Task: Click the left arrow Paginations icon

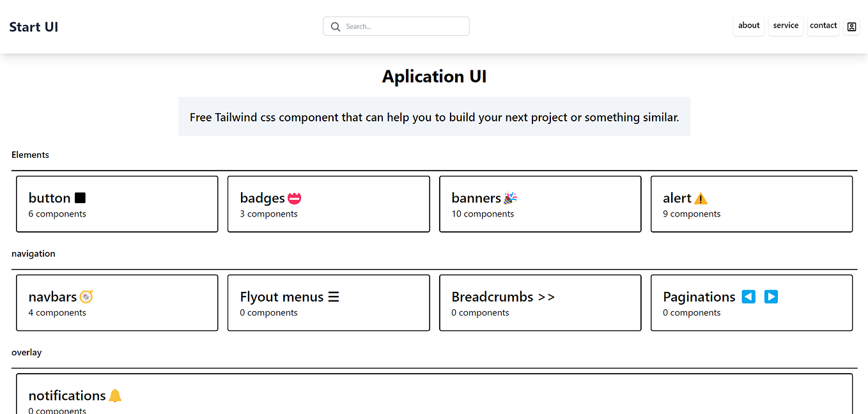Action: click(748, 296)
